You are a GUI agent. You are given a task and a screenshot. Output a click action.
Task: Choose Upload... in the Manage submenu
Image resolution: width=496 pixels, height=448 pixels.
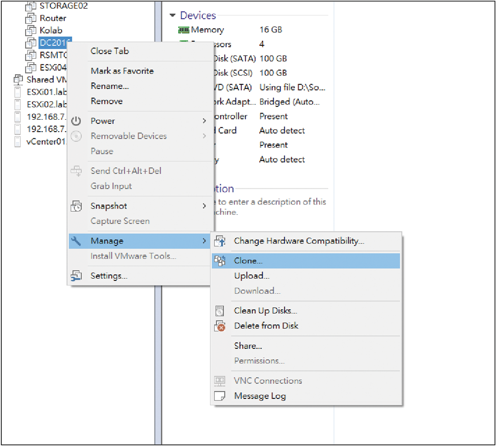click(306, 276)
